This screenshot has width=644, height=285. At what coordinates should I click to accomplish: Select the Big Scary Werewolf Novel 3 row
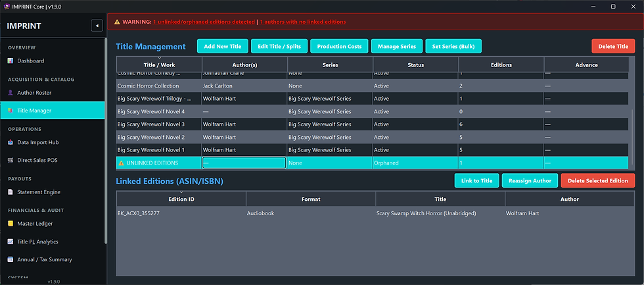(372, 124)
